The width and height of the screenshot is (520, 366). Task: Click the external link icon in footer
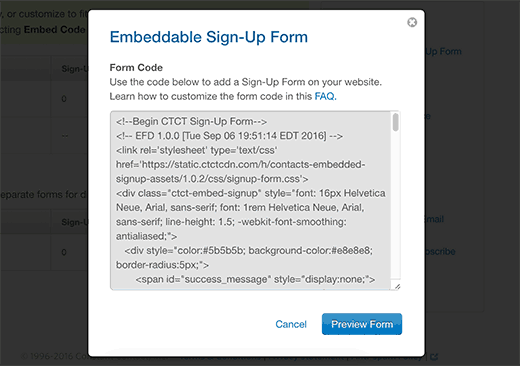point(434,357)
